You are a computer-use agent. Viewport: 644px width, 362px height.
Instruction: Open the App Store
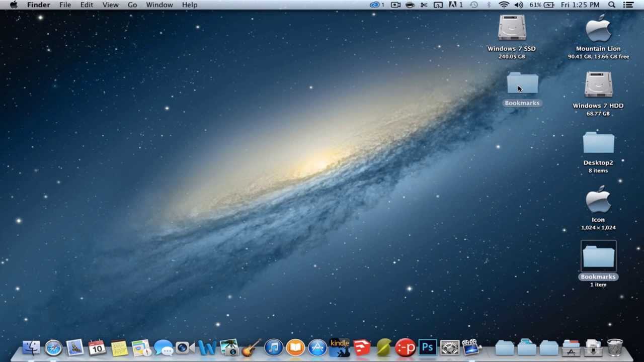tap(317, 347)
